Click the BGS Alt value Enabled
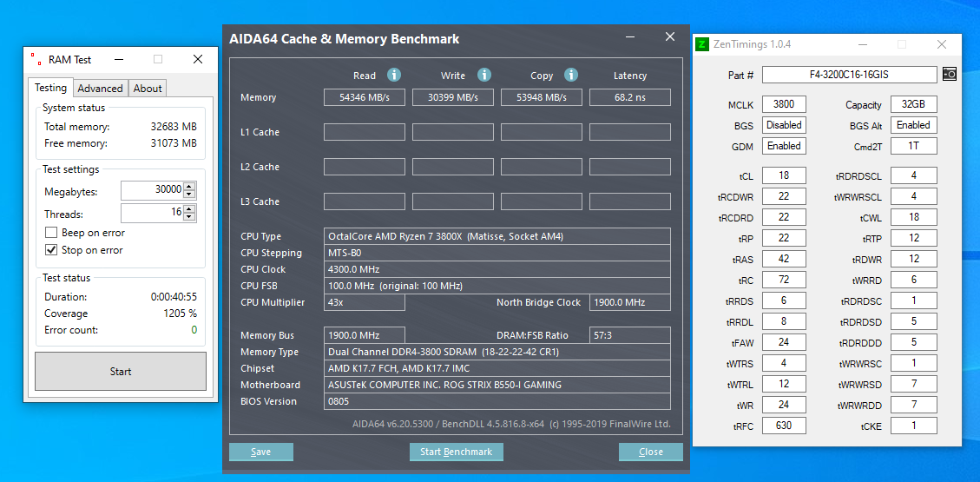 914,125
